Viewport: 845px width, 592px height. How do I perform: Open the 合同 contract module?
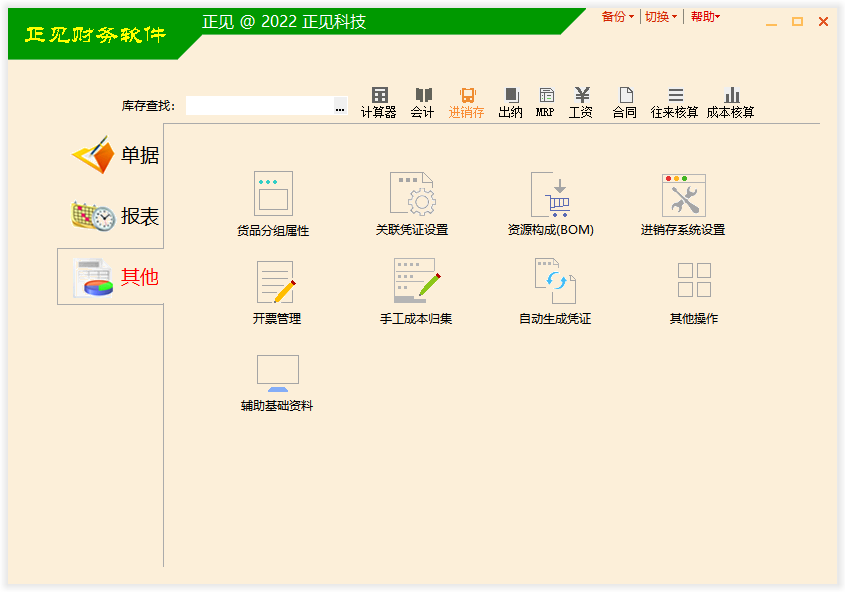coord(625,102)
